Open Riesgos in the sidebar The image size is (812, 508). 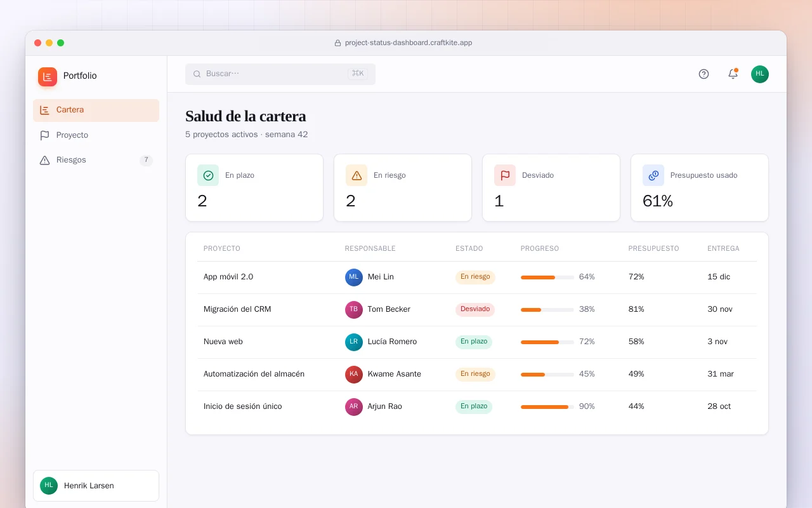pyautogui.click(x=96, y=160)
